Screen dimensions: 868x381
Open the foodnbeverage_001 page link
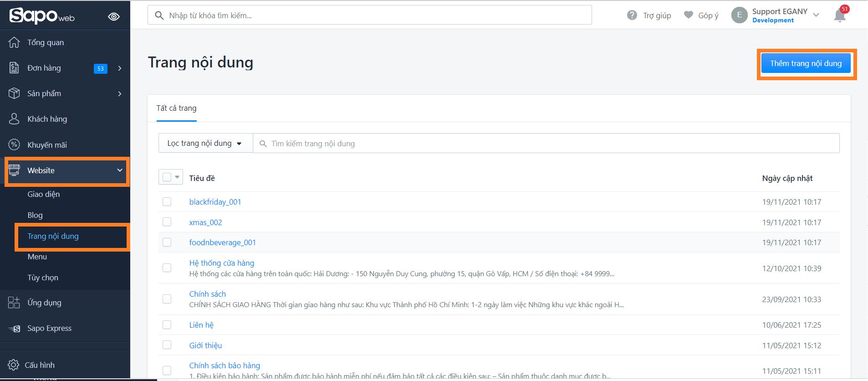click(222, 242)
